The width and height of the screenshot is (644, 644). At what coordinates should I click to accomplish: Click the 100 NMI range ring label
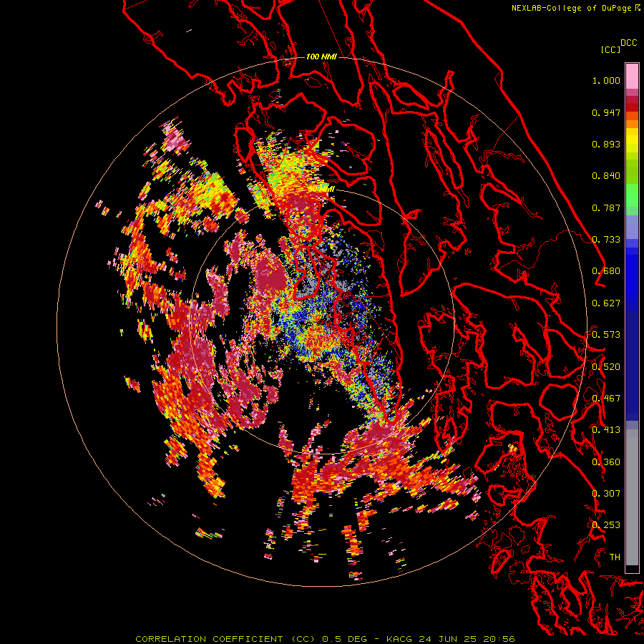(x=321, y=57)
